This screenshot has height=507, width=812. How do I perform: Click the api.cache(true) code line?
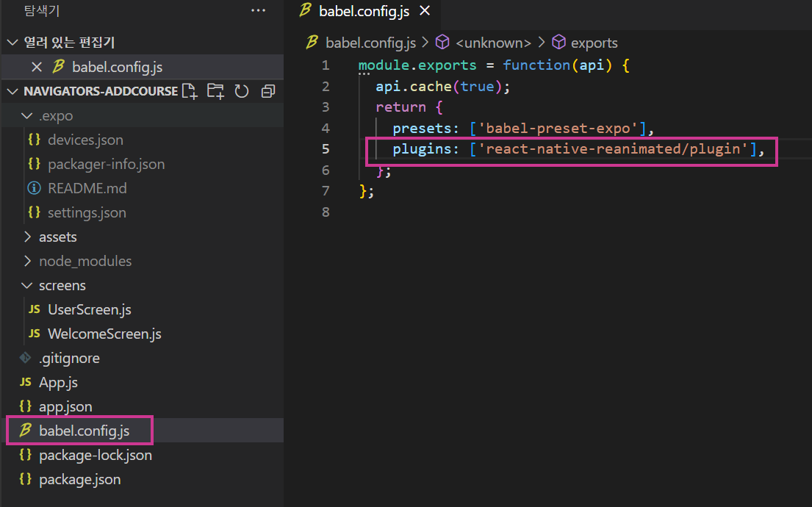click(443, 86)
